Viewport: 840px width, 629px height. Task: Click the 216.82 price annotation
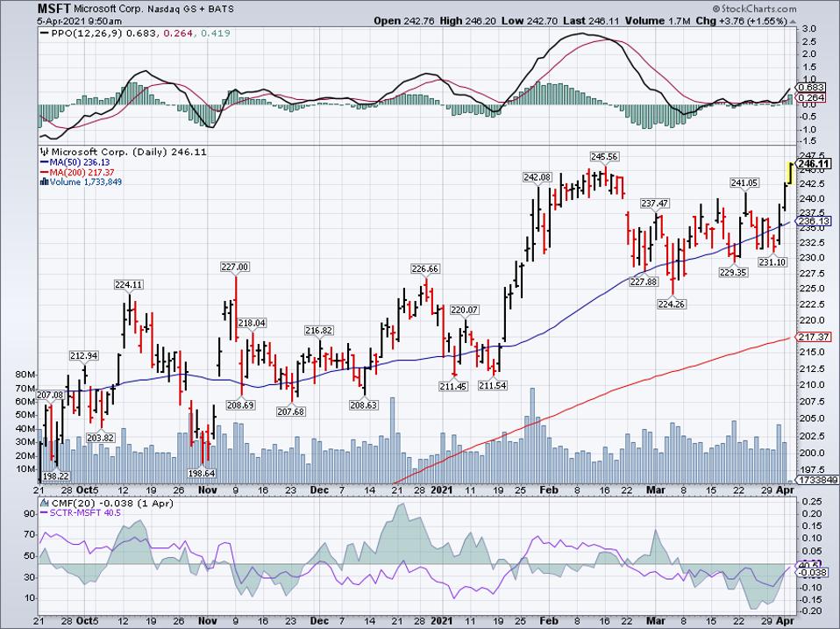(x=319, y=331)
